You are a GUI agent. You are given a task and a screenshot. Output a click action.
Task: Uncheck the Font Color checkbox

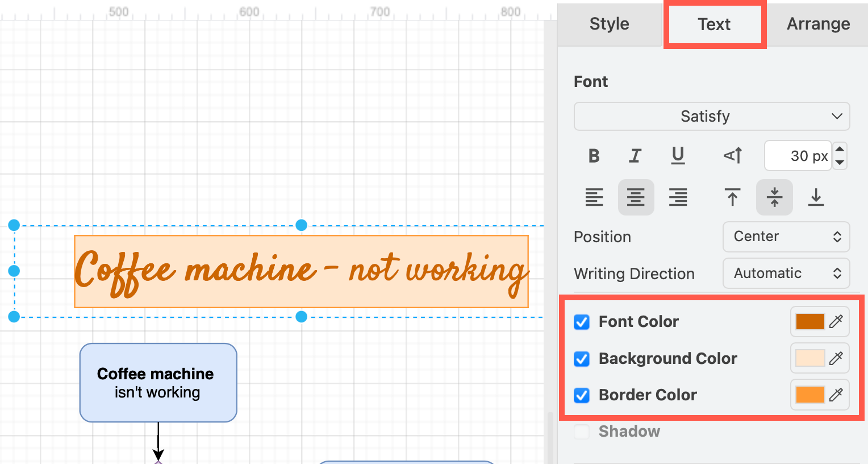[582, 322]
